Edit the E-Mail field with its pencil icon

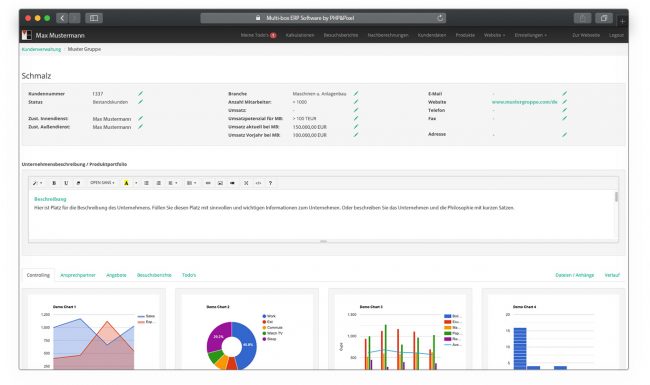[x=565, y=94]
